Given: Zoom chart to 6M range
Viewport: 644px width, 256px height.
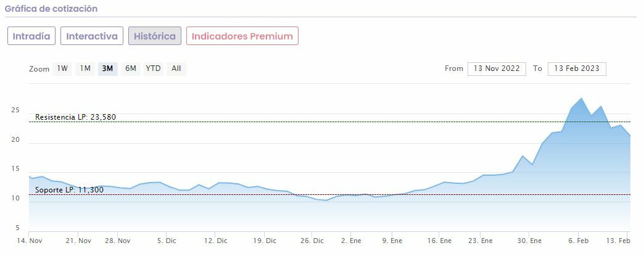Looking at the screenshot, I should pos(130,68).
